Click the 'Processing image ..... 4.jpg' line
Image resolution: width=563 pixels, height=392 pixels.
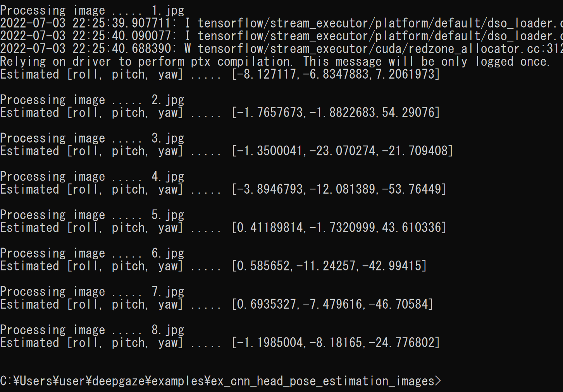click(x=92, y=177)
